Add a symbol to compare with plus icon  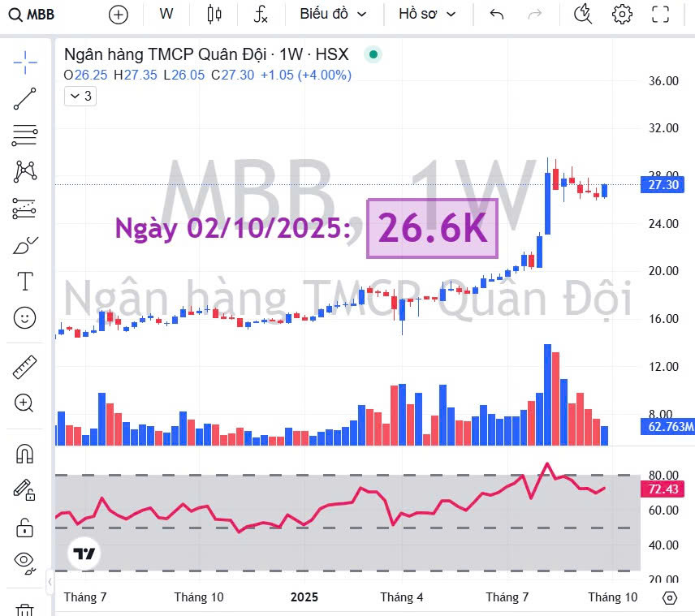tap(119, 15)
